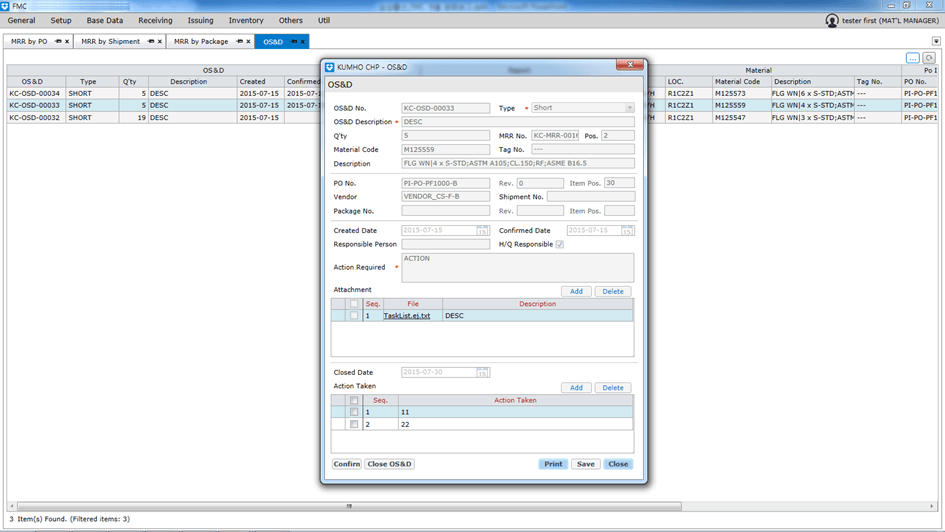Close the MRR by Shipment tab
945x532 pixels.
pyautogui.click(x=161, y=42)
